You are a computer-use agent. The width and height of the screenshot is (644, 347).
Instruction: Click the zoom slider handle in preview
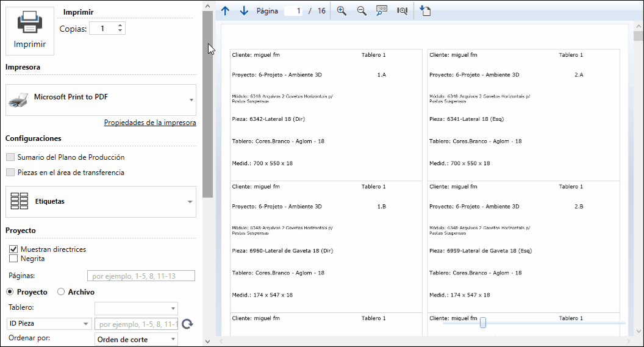coord(483,323)
